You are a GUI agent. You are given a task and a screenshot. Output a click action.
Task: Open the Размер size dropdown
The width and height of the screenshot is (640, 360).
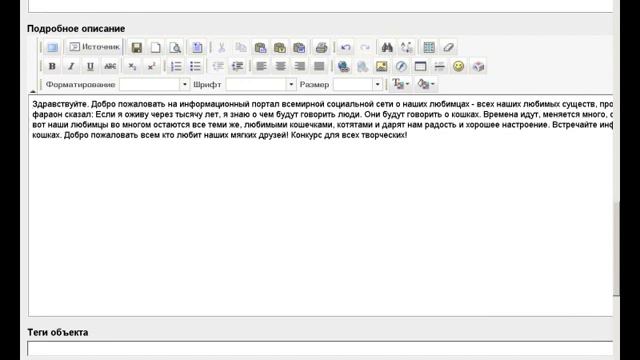pyautogui.click(x=358, y=84)
